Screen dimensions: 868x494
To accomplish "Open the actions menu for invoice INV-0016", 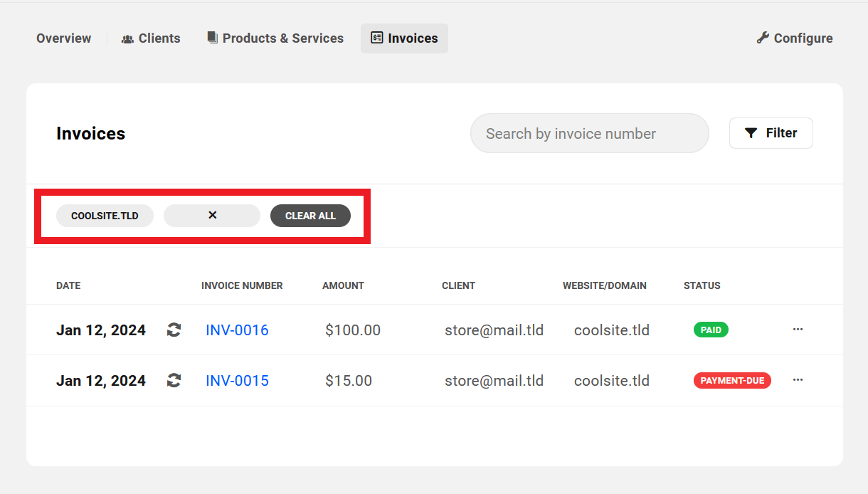I will [x=798, y=329].
